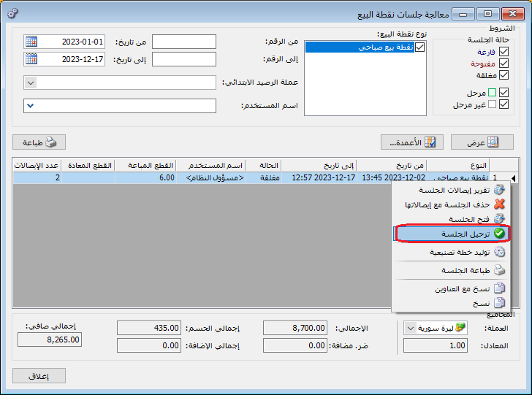Click the إجمالي الحسم value 435.00
The height and width of the screenshot is (395, 532).
[x=149, y=328]
